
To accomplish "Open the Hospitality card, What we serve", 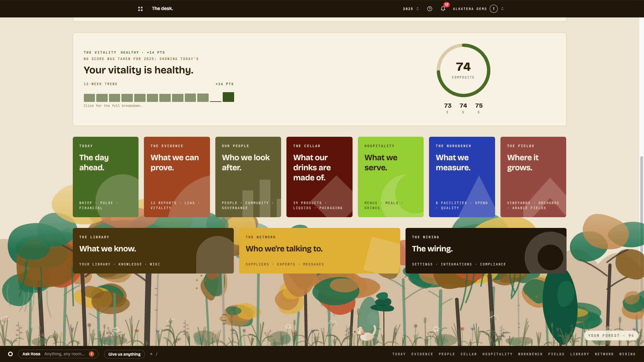I will pos(391,177).
